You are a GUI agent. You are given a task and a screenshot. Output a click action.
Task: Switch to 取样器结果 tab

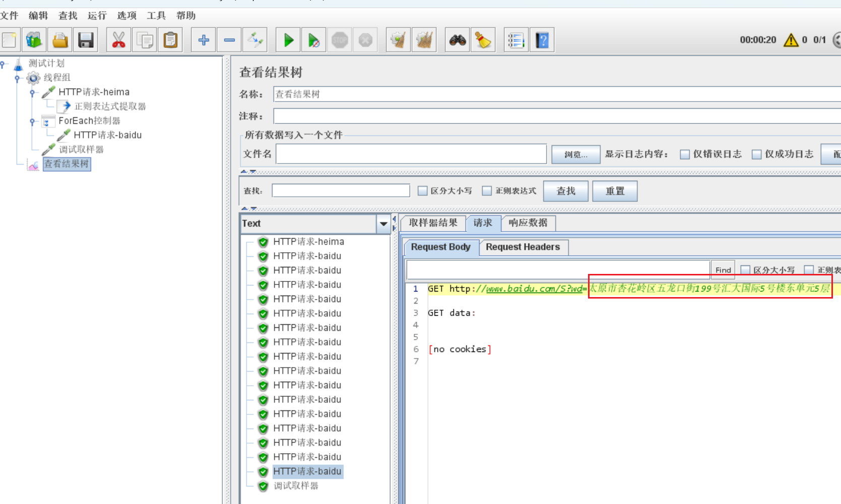point(433,223)
